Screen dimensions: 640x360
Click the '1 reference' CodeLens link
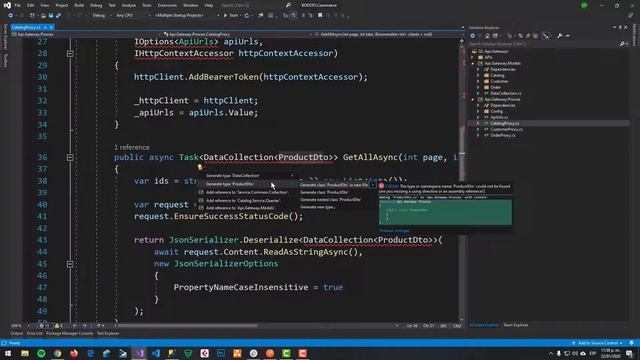pyautogui.click(x=131, y=147)
